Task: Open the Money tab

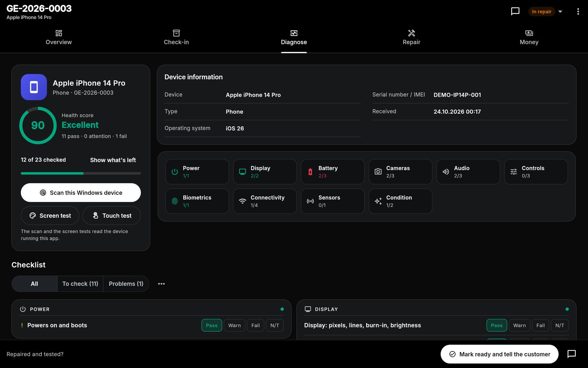Action: coord(529,38)
